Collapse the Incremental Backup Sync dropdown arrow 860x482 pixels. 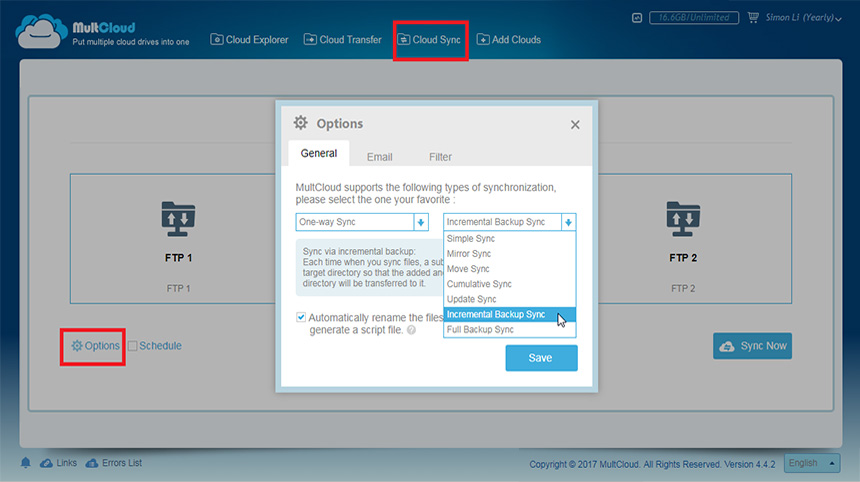click(568, 222)
